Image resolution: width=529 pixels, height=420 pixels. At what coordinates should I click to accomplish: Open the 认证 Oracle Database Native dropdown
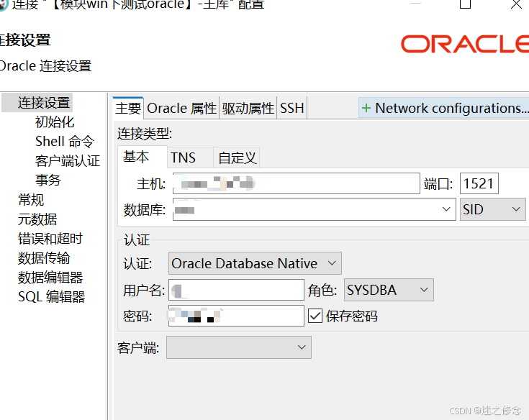[255, 263]
